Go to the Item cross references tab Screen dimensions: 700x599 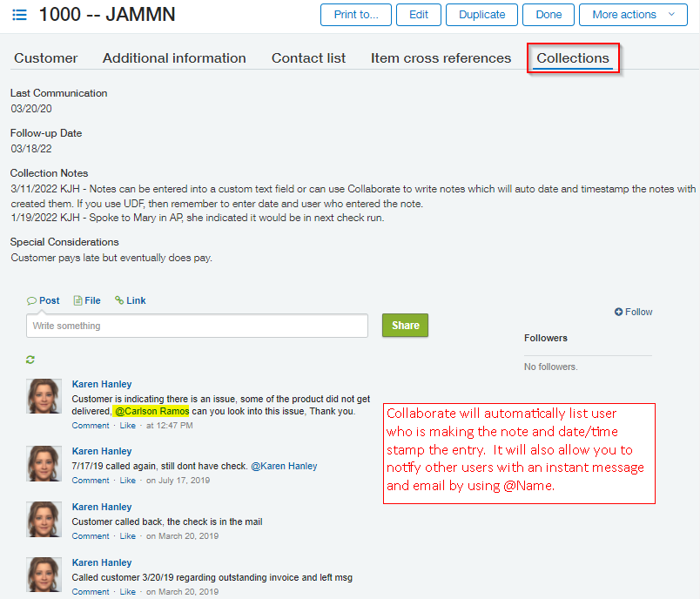point(441,58)
